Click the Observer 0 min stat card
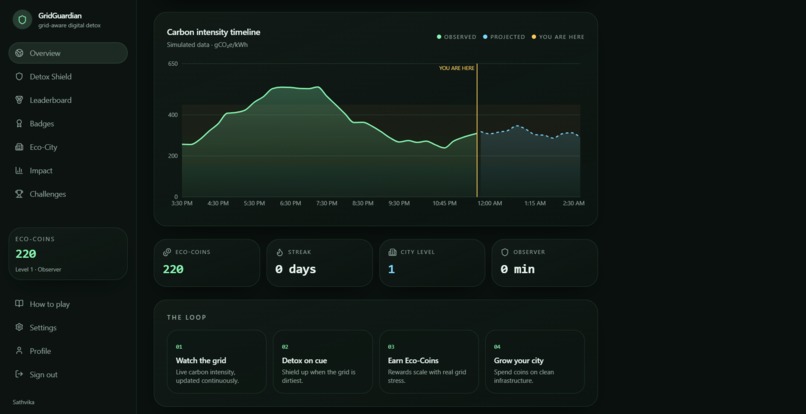 pyautogui.click(x=544, y=262)
